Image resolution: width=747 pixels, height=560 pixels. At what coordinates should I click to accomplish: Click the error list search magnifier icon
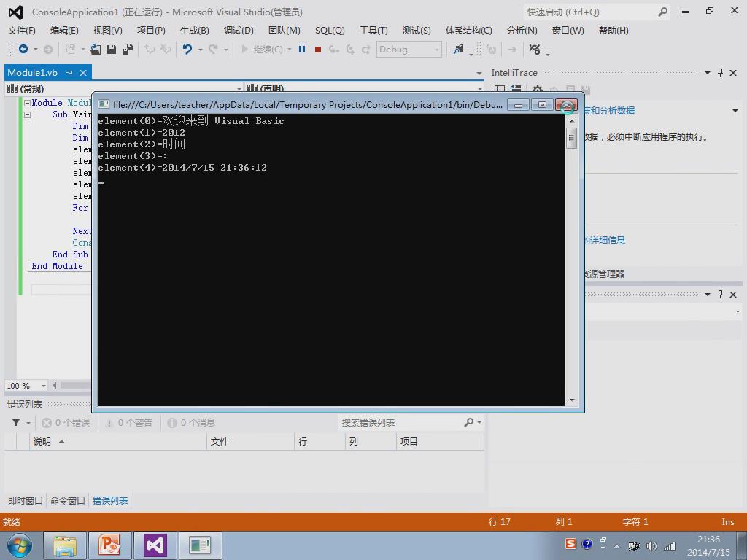click(469, 422)
